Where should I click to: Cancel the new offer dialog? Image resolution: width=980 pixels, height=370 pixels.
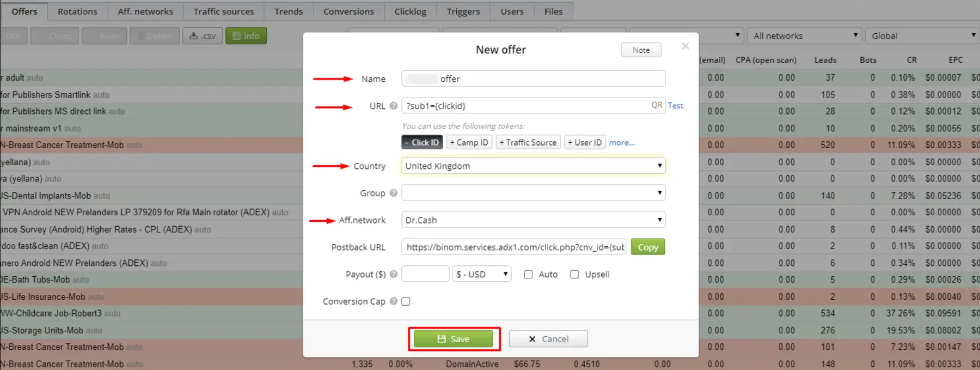tap(548, 339)
